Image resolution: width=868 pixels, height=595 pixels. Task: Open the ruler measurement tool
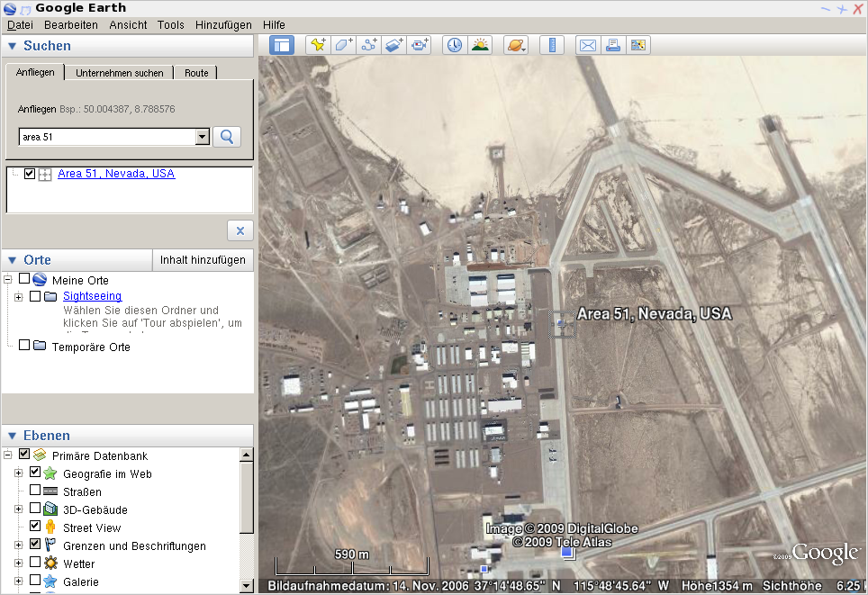pos(552,45)
